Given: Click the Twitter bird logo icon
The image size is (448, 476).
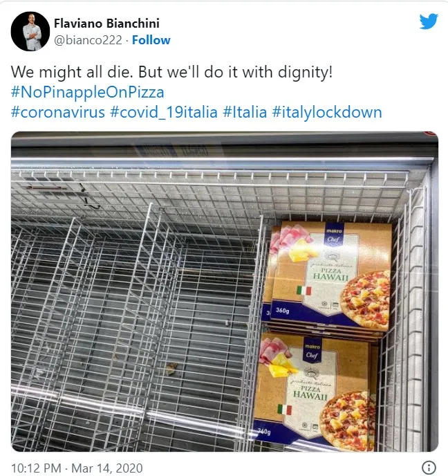Looking at the screenshot, I should click(x=429, y=21).
